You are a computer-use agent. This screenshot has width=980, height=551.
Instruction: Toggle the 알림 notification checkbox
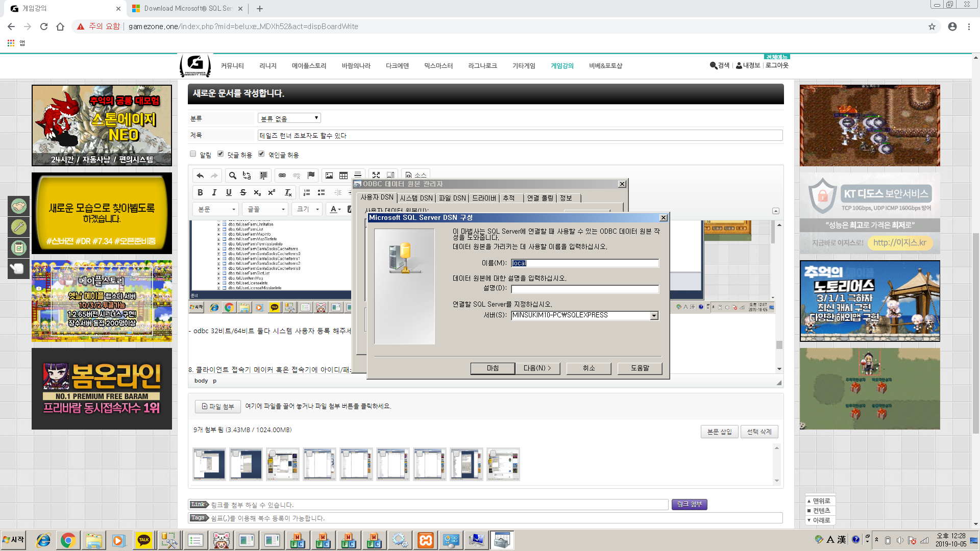coord(193,154)
